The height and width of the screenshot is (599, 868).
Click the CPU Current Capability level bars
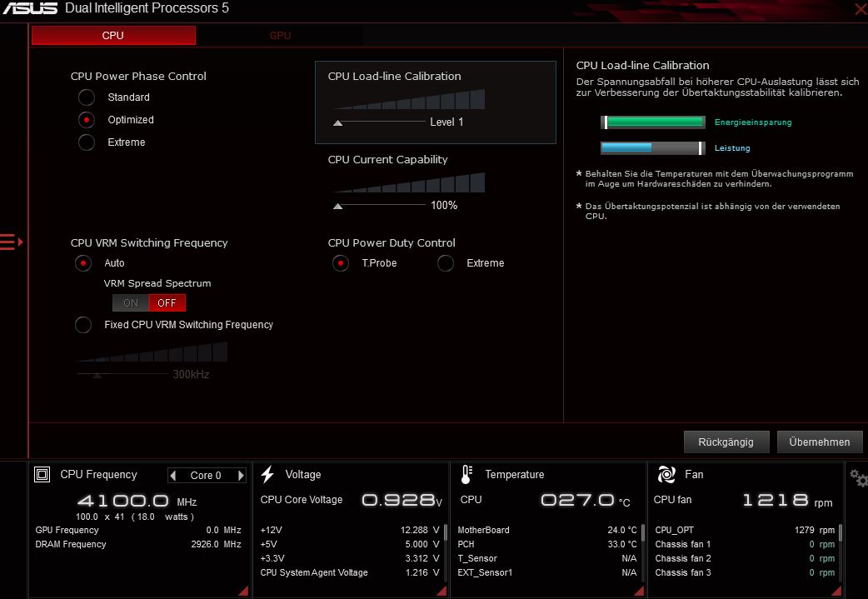click(x=410, y=182)
